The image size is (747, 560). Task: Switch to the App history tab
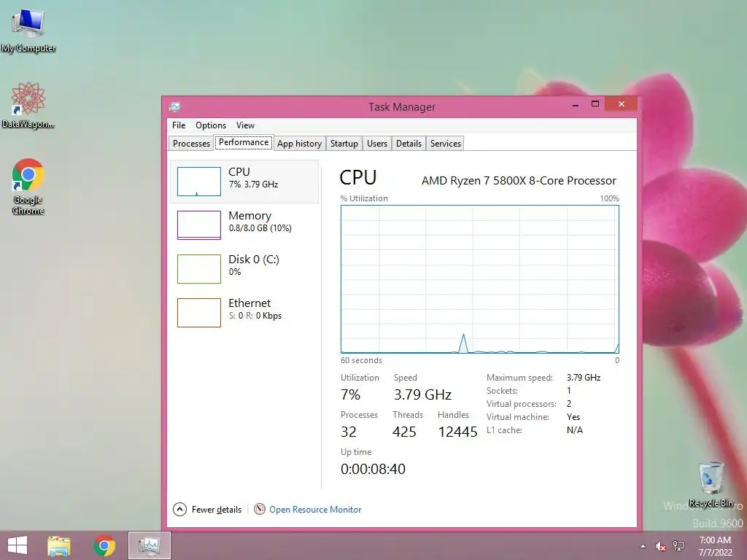point(299,144)
